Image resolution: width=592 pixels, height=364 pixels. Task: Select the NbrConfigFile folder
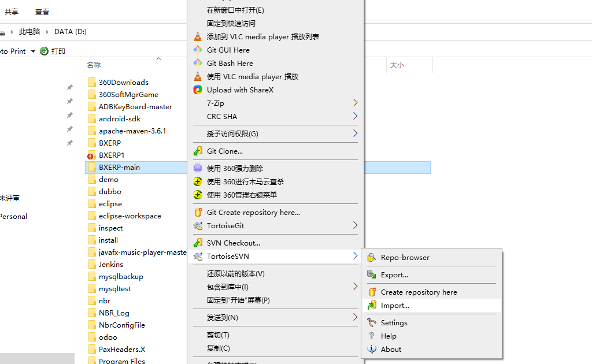click(121, 325)
